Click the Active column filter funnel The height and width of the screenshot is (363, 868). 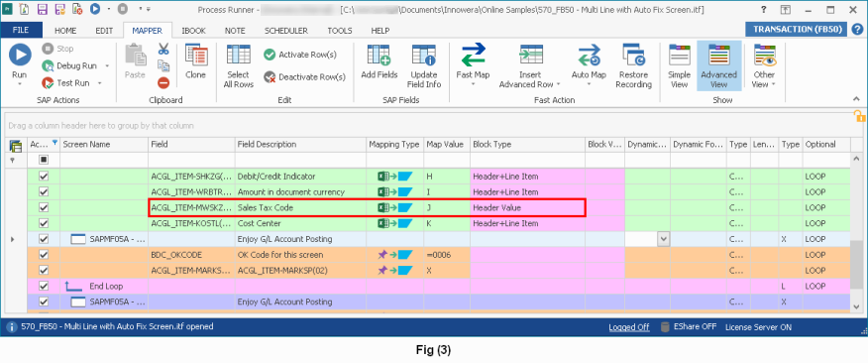(x=54, y=143)
